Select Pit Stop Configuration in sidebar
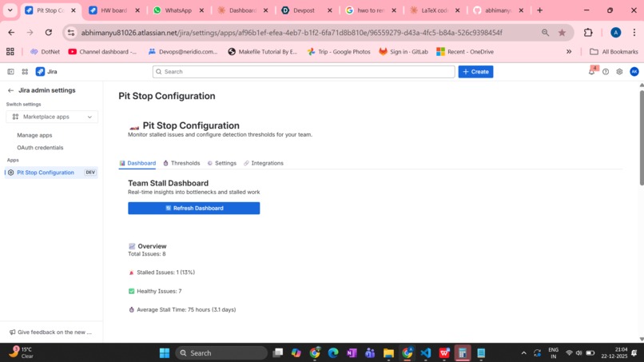 coord(51,173)
